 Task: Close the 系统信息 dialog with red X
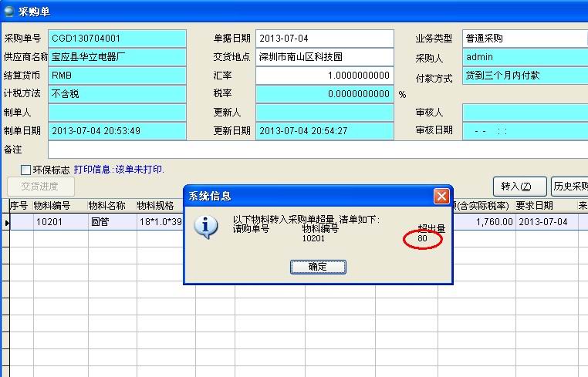[441, 196]
